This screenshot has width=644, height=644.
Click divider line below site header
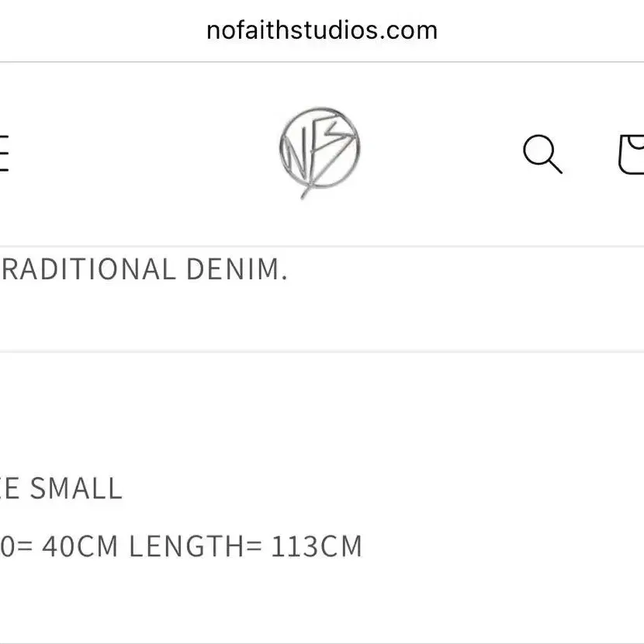click(x=322, y=246)
